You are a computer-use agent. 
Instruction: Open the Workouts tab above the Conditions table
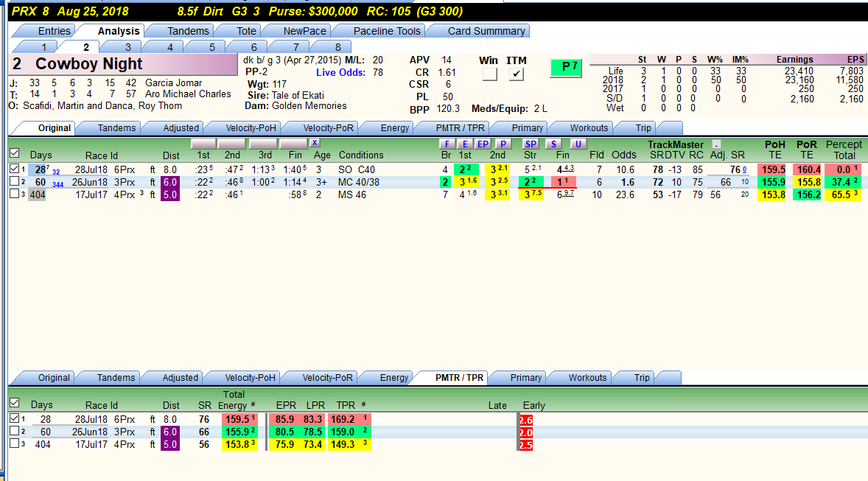click(584, 128)
